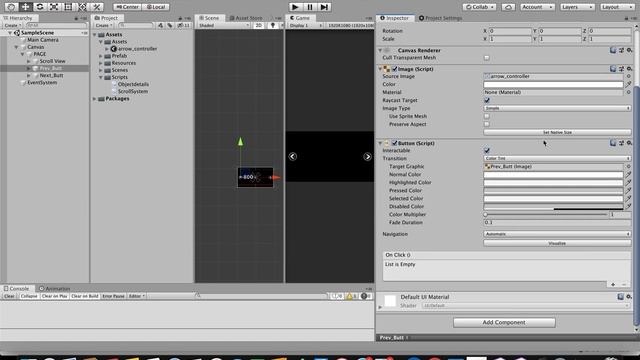Enable the Use Sprite Mesh checkbox

click(x=487, y=116)
